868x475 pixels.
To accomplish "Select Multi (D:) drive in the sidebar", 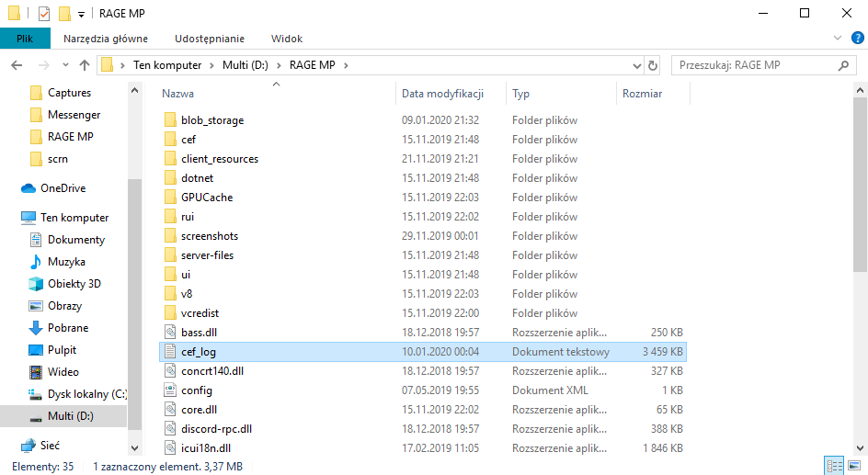I will coord(63,416).
